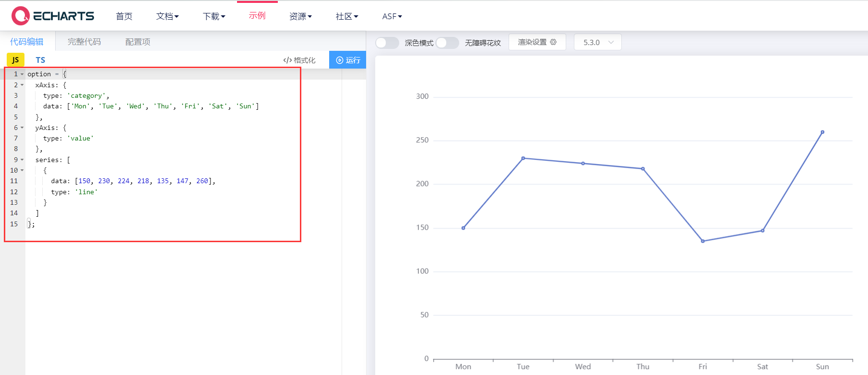This screenshot has width=868, height=375.
Task: Switch to the 完整代码 tab
Action: (84, 42)
